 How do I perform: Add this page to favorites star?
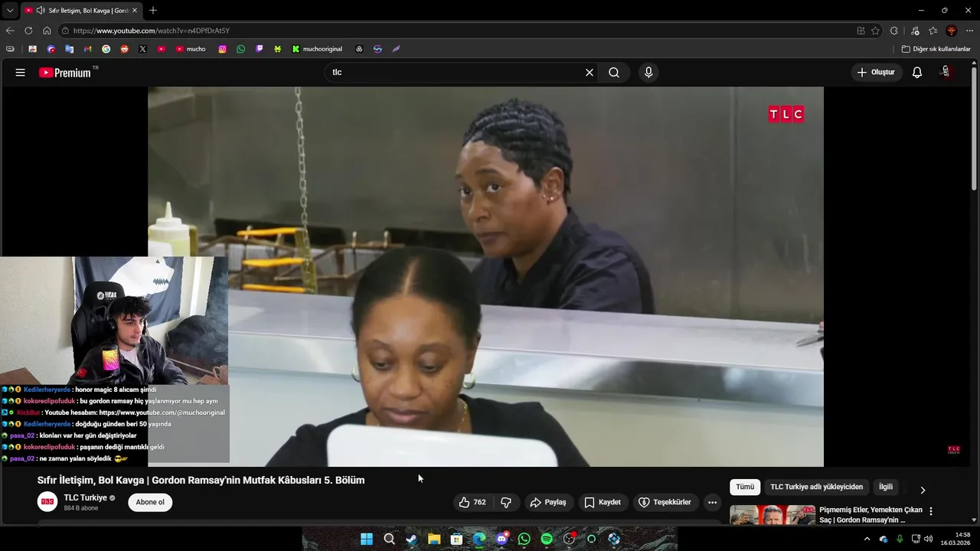[x=875, y=31]
